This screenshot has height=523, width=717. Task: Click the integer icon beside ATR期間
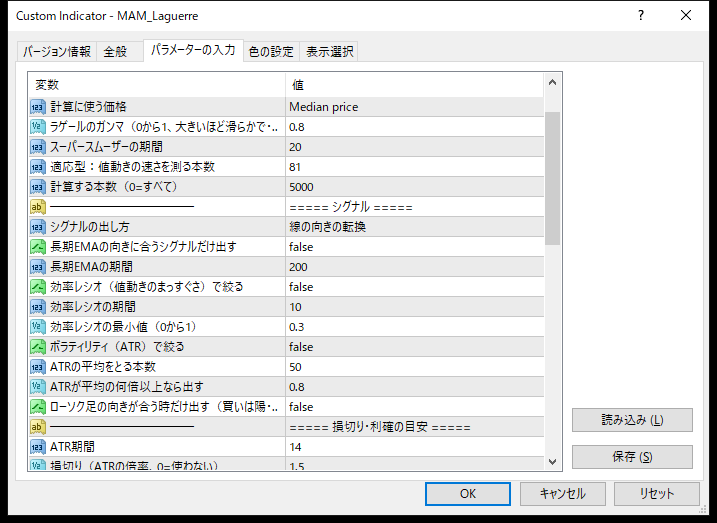coord(38,447)
